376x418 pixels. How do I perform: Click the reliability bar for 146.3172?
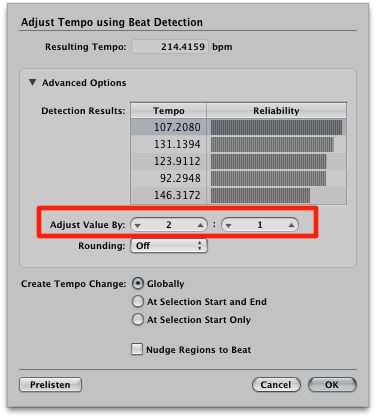tap(260, 195)
